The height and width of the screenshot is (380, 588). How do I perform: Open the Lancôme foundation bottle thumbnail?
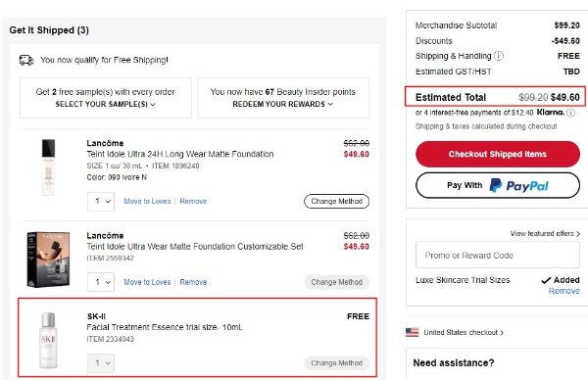pyautogui.click(x=48, y=167)
